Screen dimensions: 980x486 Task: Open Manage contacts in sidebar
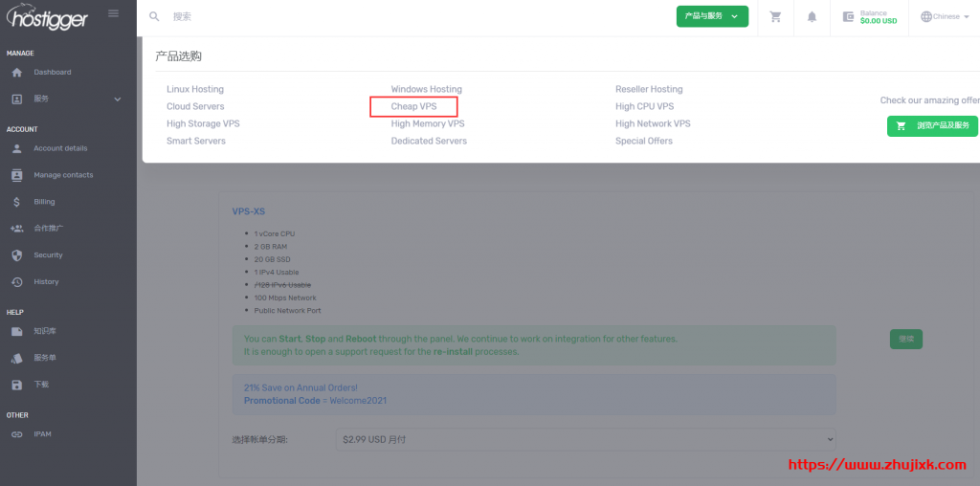click(63, 175)
